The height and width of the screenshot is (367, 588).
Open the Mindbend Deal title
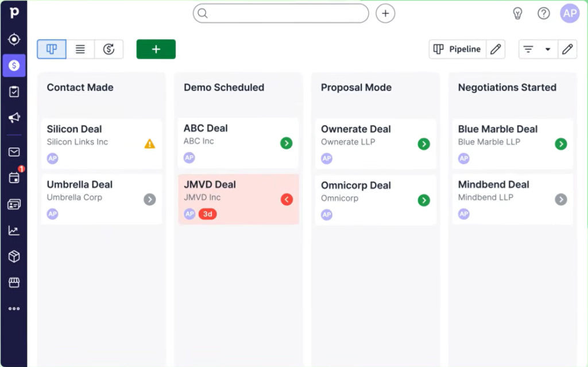[x=493, y=184]
